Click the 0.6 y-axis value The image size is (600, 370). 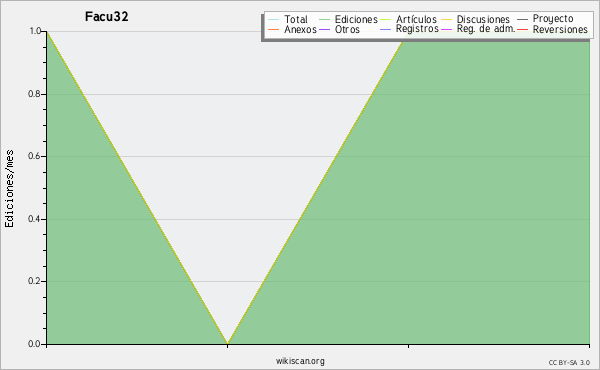click(x=34, y=156)
